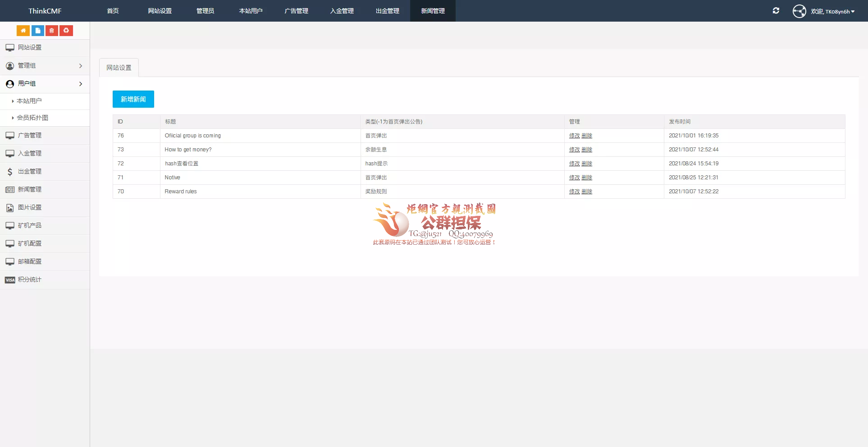Click the orange home icon button
The height and width of the screenshot is (447, 868).
point(23,31)
